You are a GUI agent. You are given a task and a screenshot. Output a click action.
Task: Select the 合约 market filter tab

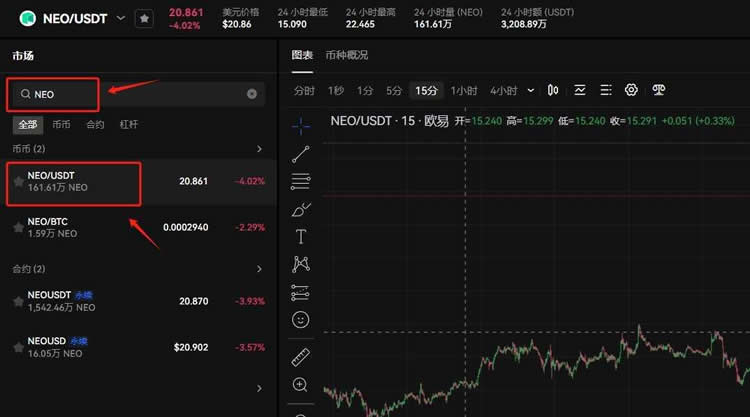[95, 125]
